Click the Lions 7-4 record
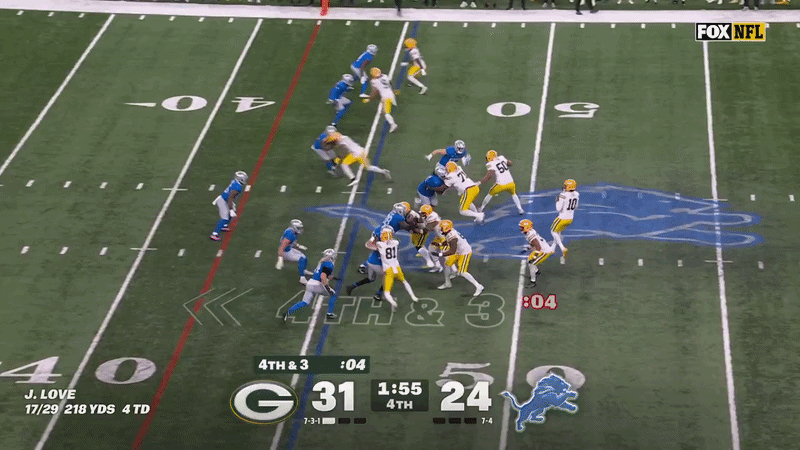800x450 pixels. pyautogui.click(x=487, y=421)
